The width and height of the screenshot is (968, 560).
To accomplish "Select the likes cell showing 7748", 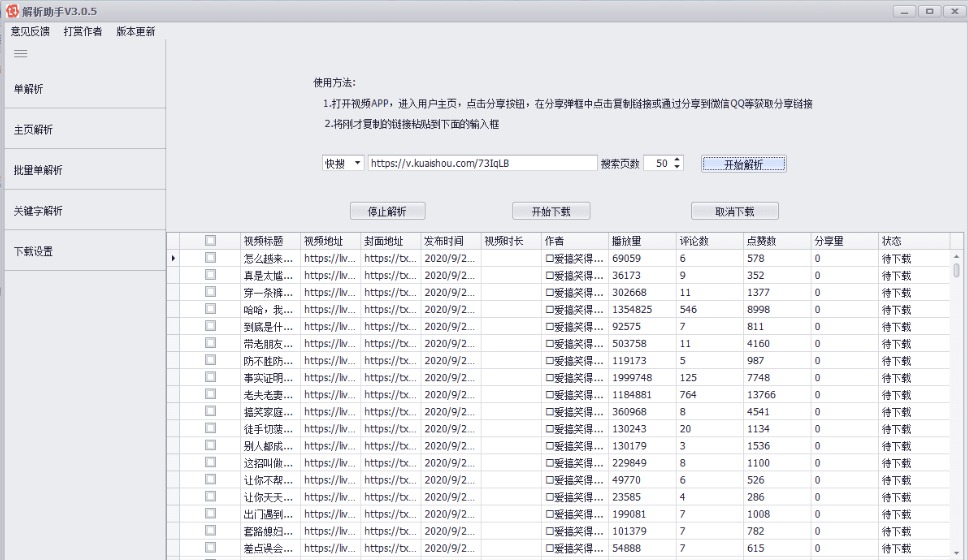I will 777,377.
